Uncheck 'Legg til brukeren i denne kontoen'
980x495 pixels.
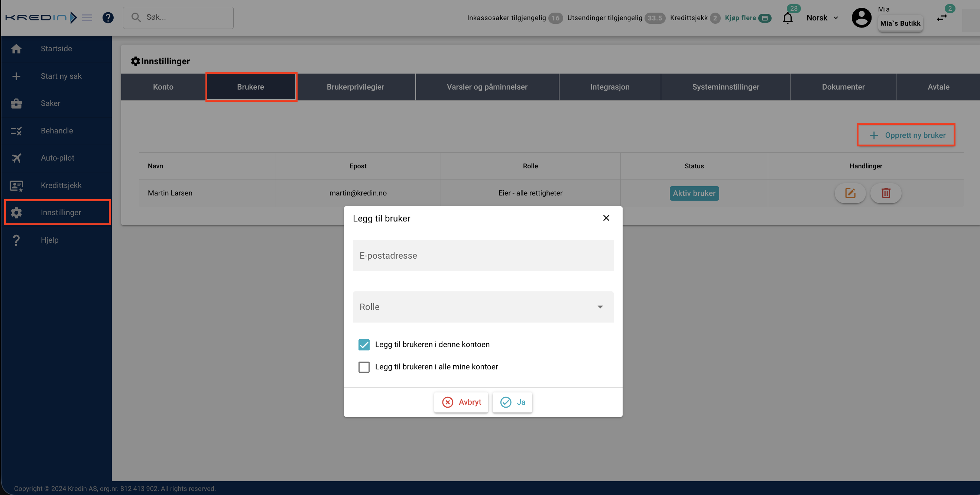click(x=364, y=345)
